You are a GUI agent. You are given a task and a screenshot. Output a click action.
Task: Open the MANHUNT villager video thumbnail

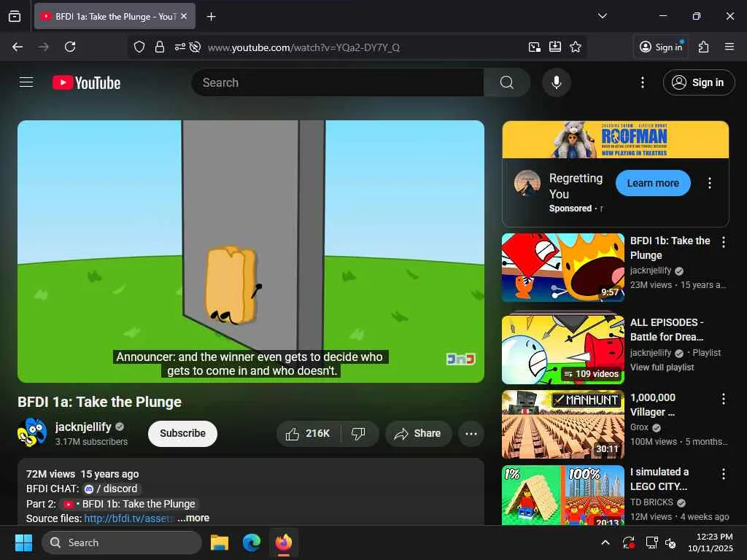pyautogui.click(x=562, y=424)
